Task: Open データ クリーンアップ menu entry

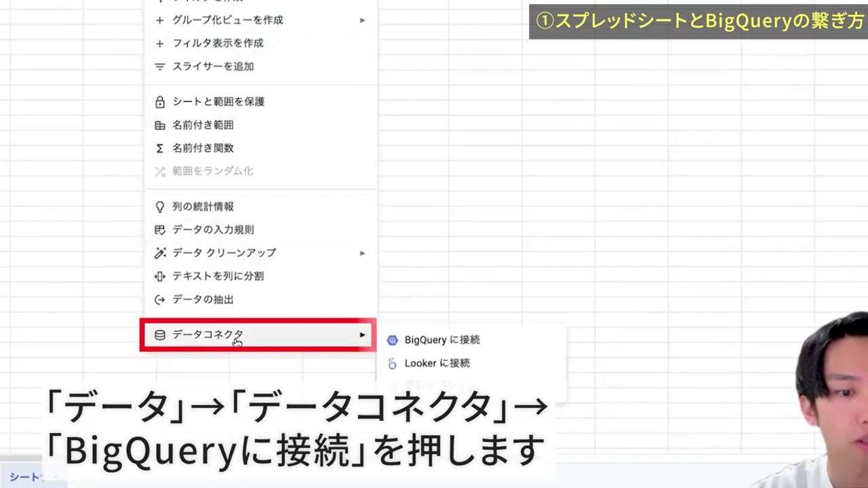Action: pyautogui.click(x=260, y=253)
